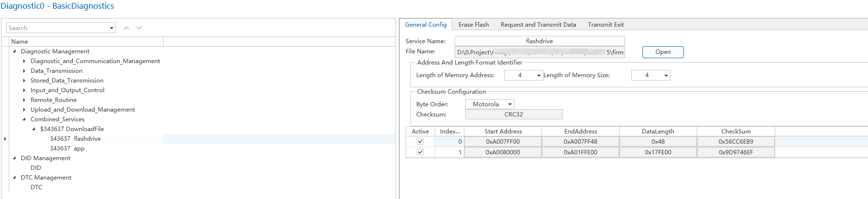Open Request and Transmit Data tab
The width and height of the screenshot is (868, 199).
click(x=538, y=25)
